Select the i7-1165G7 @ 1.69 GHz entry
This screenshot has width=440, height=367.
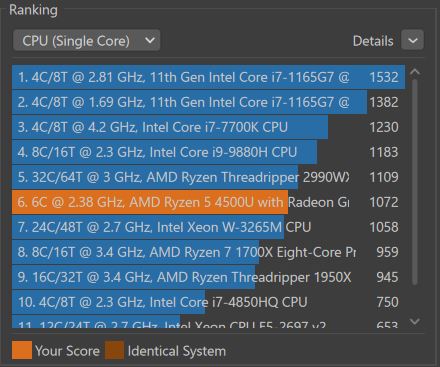209,102
